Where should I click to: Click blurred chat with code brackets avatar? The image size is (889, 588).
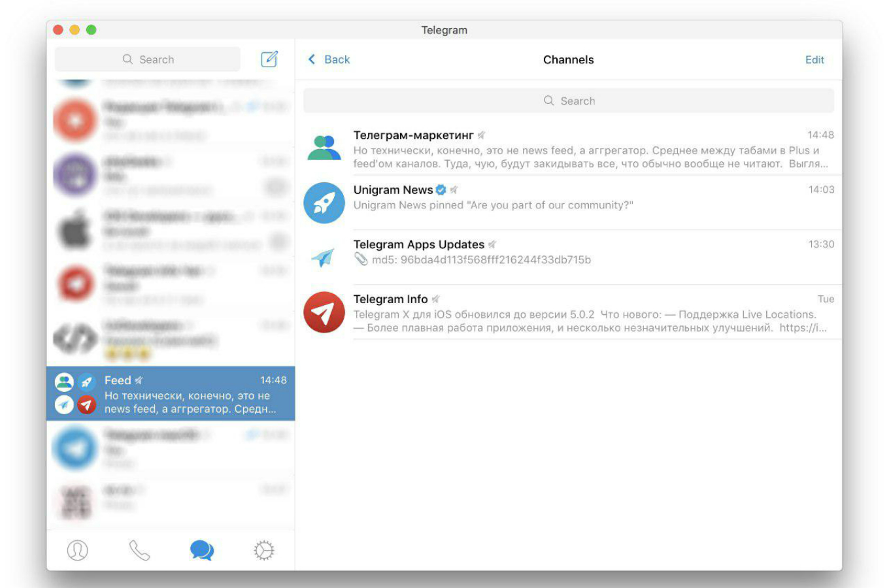(x=171, y=339)
